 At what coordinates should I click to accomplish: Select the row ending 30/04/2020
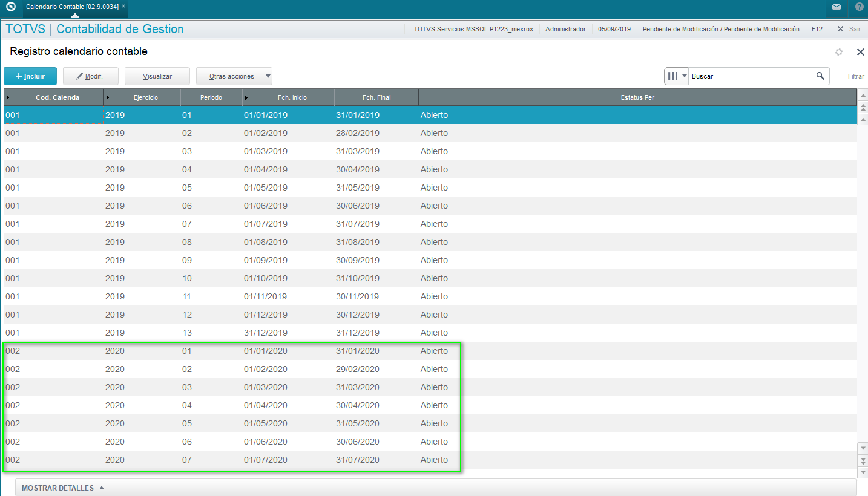point(430,405)
